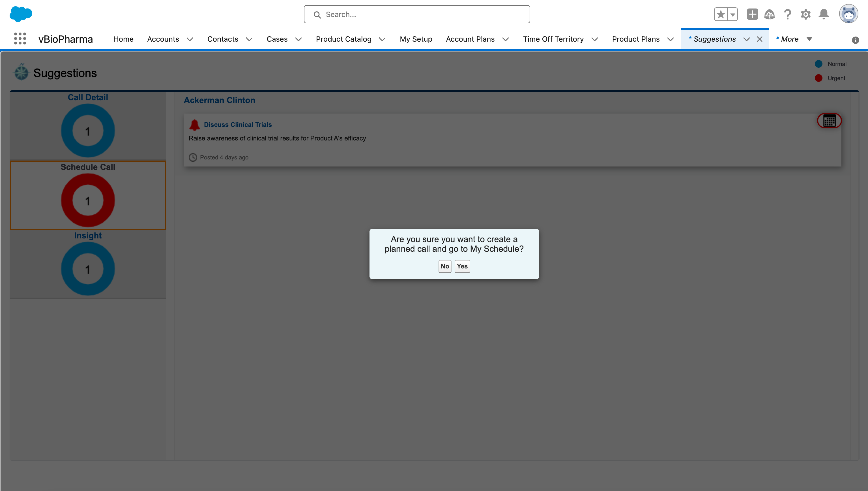The image size is (868, 491).
Task: Open the Product Catalog dropdown chevron
Action: [382, 39]
